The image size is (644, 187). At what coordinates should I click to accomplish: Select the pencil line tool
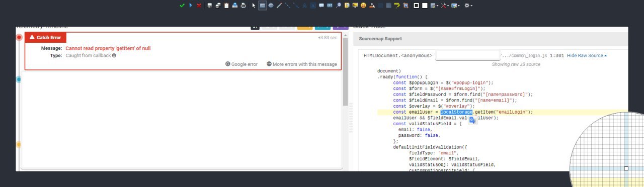pos(279,6)
